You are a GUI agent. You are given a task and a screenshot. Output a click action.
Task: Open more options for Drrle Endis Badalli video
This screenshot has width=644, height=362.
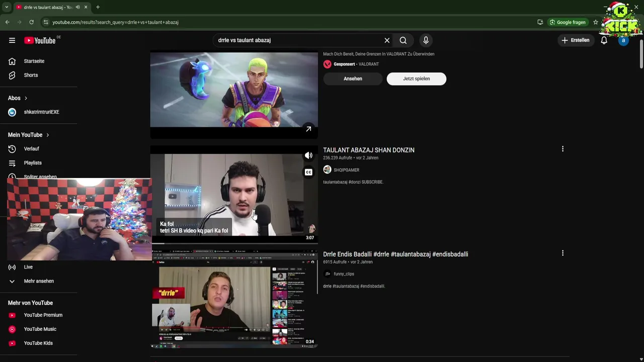tap(562, 253)
